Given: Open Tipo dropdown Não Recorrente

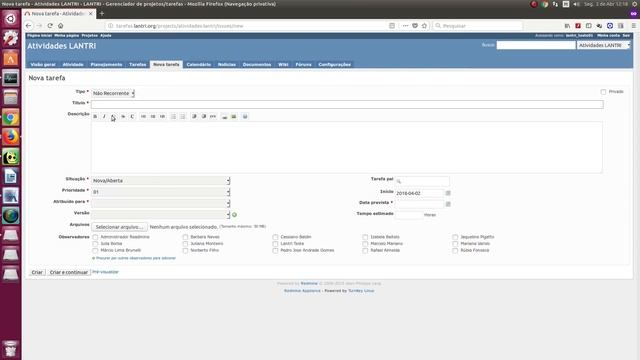Looking at the screenshot, I should click(x=113, y=93).
